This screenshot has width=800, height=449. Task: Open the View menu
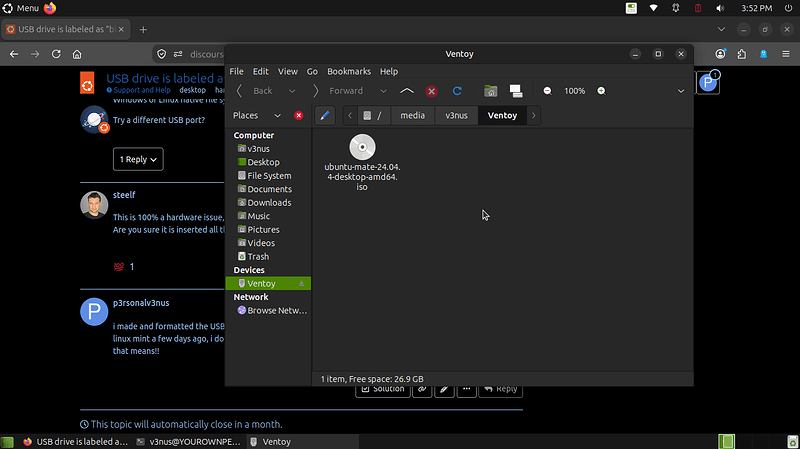(x=287, y=71)
